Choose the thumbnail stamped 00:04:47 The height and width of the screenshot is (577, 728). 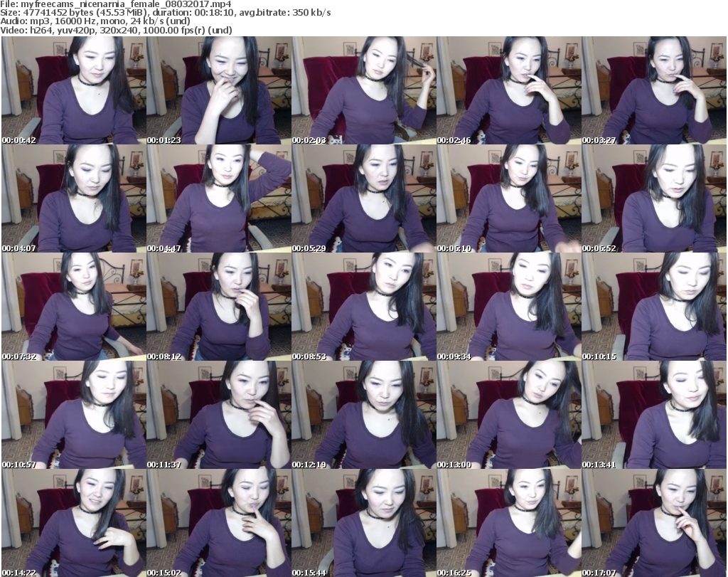pyautogui.click(x=219, y=198)
